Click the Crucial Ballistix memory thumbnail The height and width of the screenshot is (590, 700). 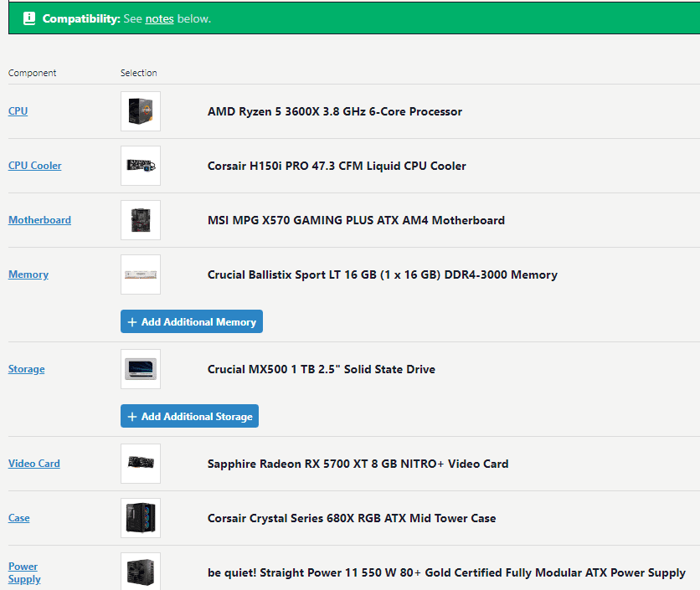(x=141, y=274)
